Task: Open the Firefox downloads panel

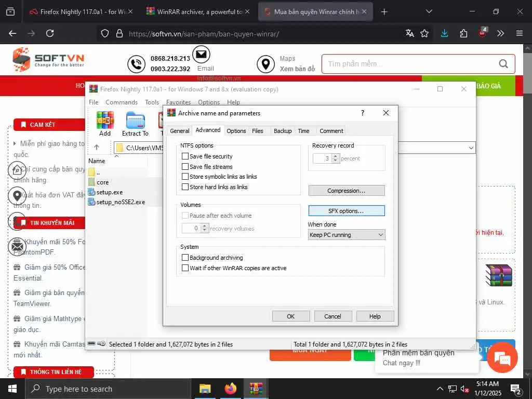Action: tap(445, 33)
